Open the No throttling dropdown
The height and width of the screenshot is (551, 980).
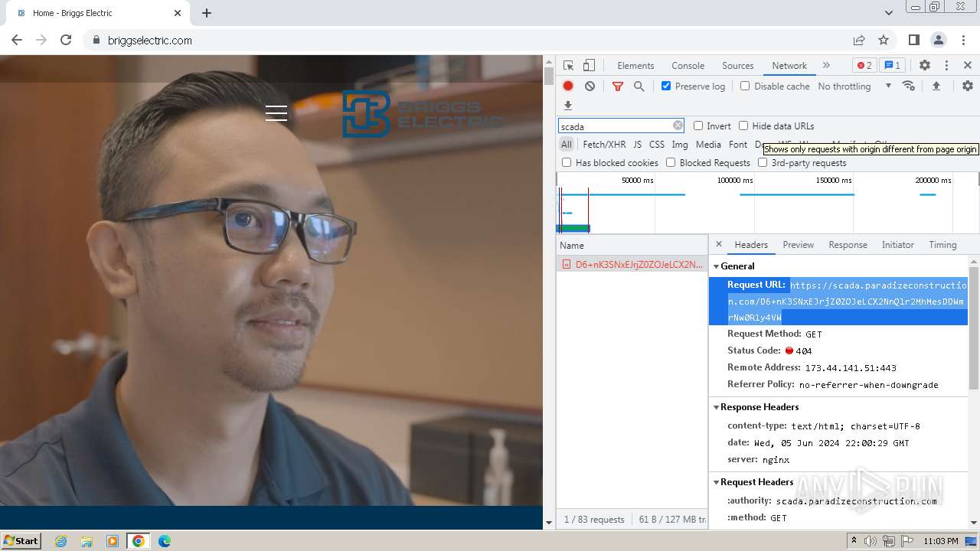pyautogui.click(x=854, y=86)
